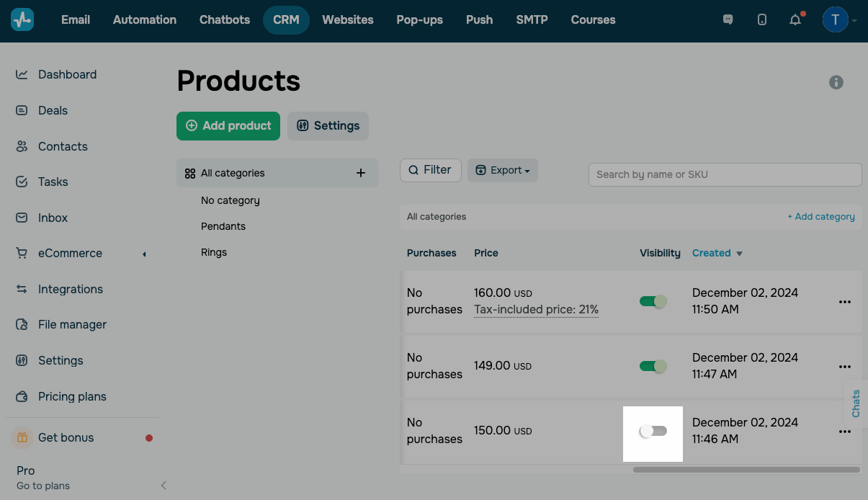Click the notification bell icon
Image resolution: width=868 pixels, height=500 pixels.
point(795,20)
